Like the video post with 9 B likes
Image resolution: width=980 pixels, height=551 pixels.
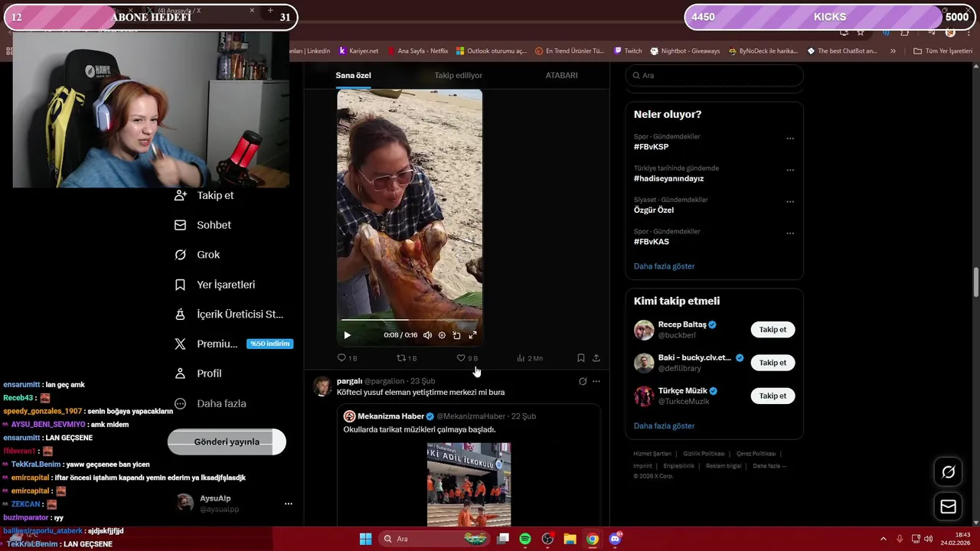point(467,358)
